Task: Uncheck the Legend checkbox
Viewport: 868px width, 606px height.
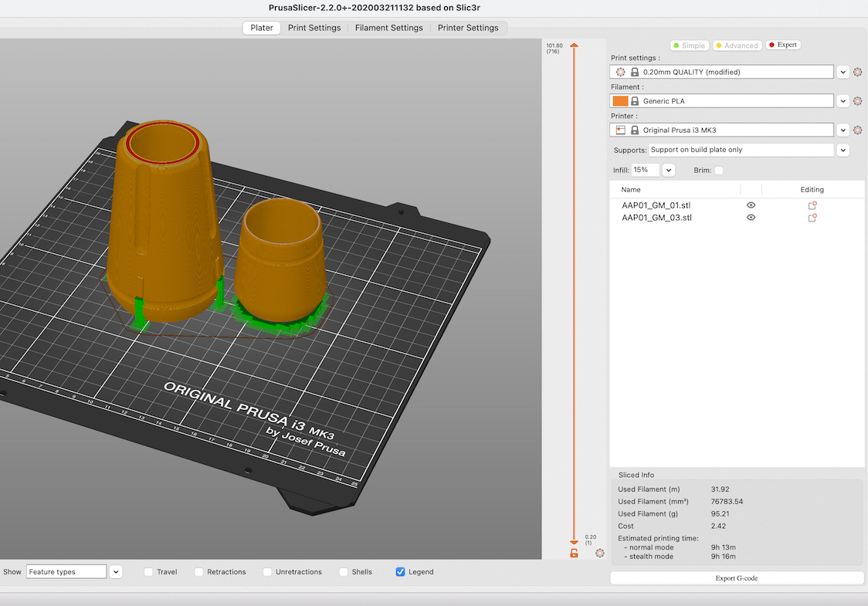Action: (x=400, y=572)
